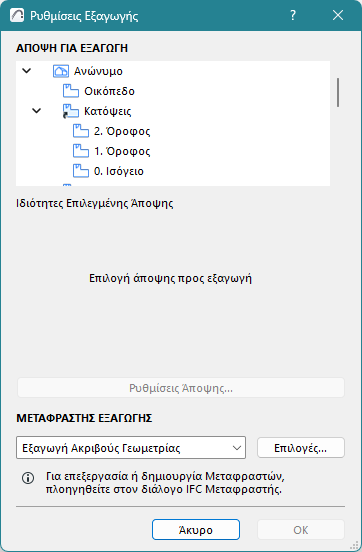Click the Archicad logo icon in title bar
Screen dimensions: 362x552
pos(17,15)
